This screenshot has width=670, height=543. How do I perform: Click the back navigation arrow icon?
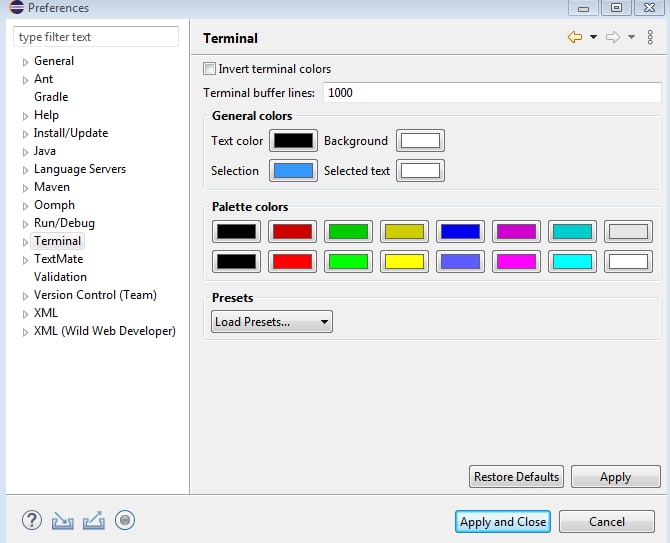click(x=575, y=37)
